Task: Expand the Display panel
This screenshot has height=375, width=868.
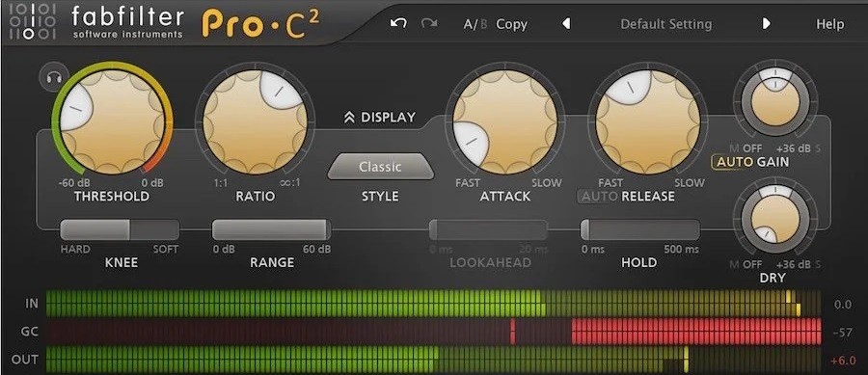Action: [380, 118]
